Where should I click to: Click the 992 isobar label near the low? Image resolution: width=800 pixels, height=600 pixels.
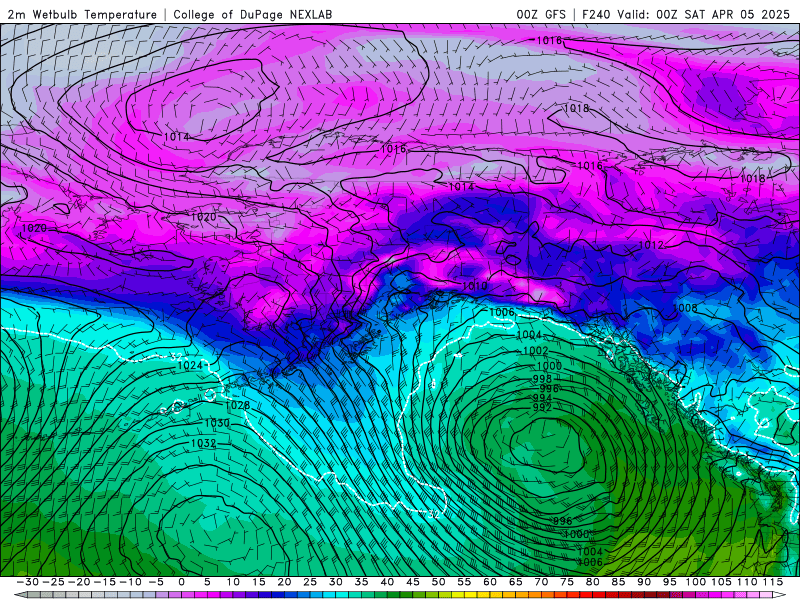(542, 408)
